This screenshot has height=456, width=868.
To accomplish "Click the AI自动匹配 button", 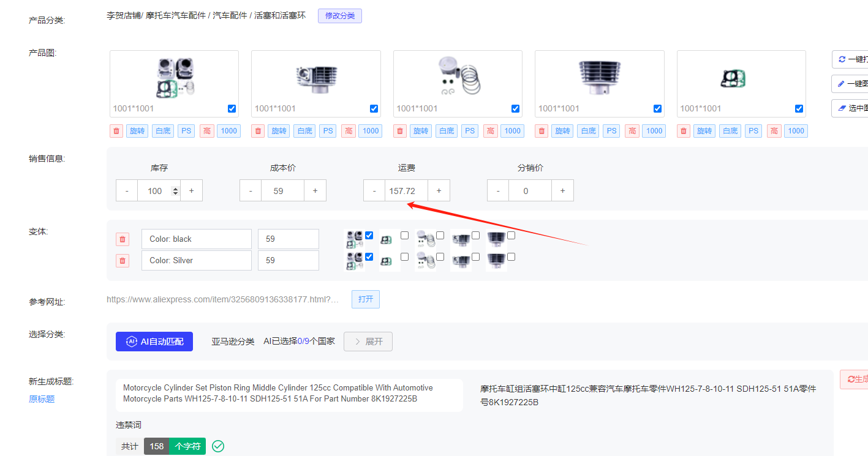I will click(154, 342).
